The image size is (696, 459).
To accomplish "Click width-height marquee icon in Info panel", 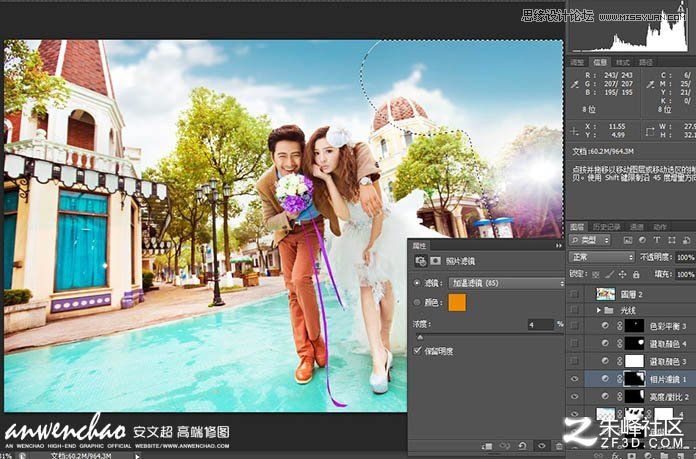I will [650, 131].
